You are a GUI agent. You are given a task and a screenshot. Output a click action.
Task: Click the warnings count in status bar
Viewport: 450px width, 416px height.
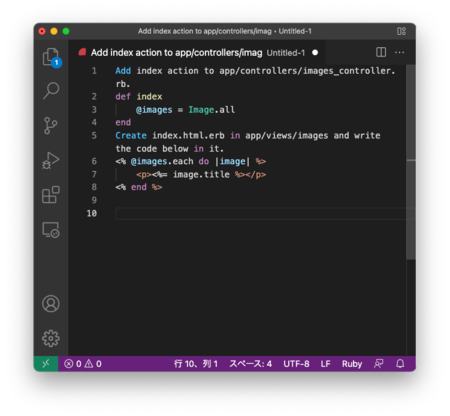click(93, 364)
